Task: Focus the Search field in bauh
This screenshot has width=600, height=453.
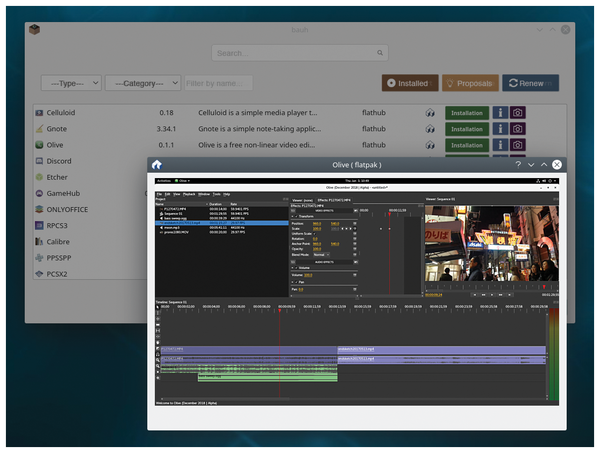Action: [x=300, y=53]
